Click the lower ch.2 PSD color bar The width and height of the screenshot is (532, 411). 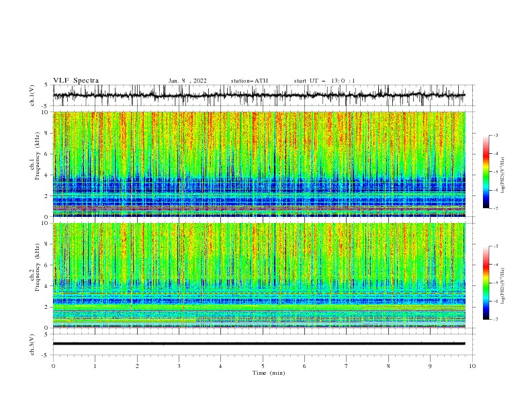tap(486, 283)
